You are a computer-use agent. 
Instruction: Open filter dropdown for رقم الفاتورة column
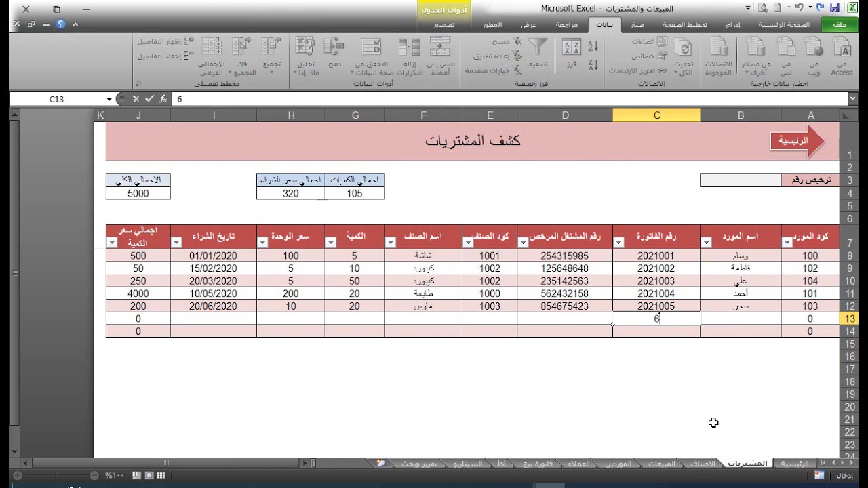click(619, 242)
